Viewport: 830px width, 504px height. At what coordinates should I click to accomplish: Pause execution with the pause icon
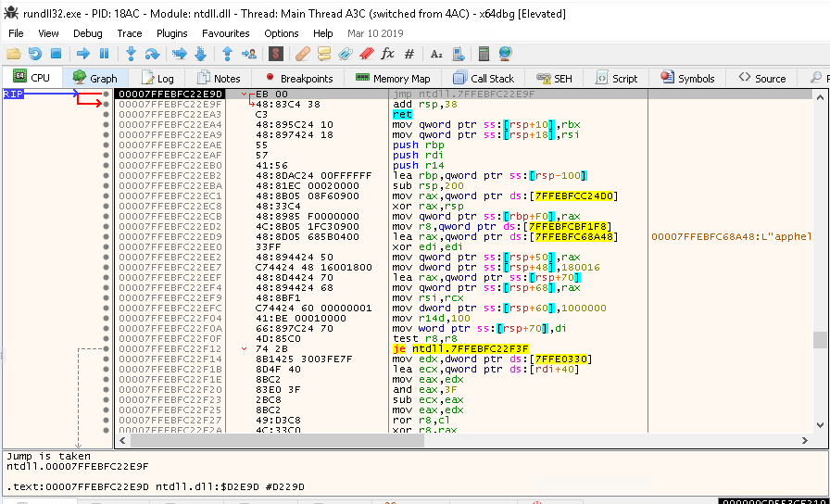pyautogui.click(x=105, y=54)
